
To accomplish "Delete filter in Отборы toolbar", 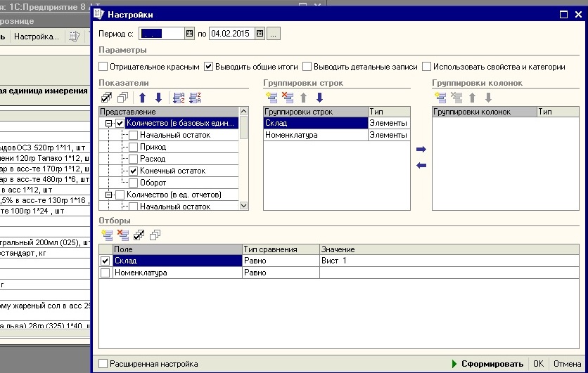I will (x=123, y=235).
